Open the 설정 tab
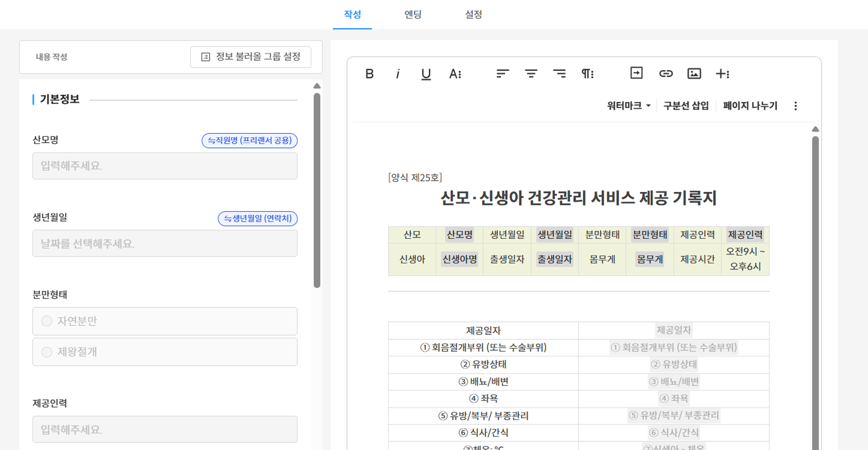 (474, 15)
